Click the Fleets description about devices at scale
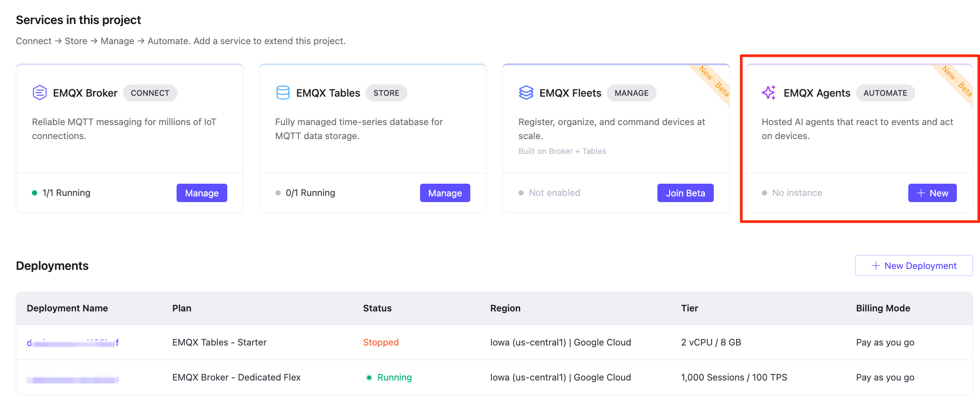 point(612,129)
